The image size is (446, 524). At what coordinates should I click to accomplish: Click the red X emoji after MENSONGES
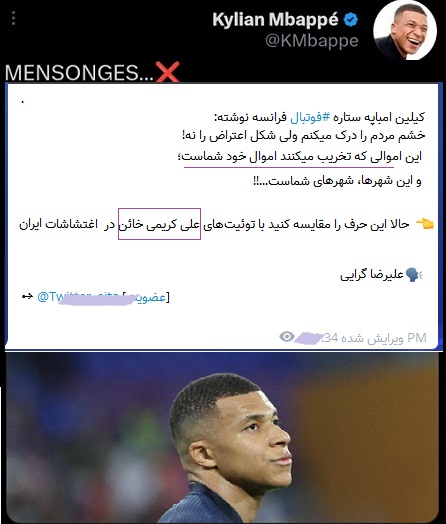tap(168, 72)
